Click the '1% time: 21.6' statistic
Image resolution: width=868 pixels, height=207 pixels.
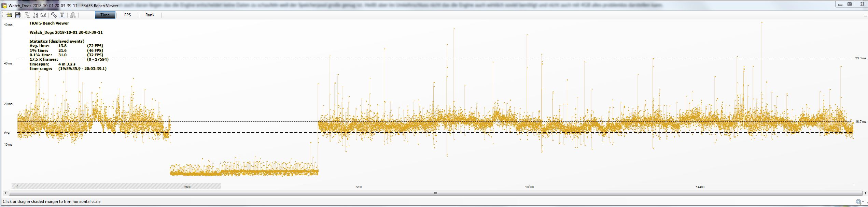[x=48, y=50]
